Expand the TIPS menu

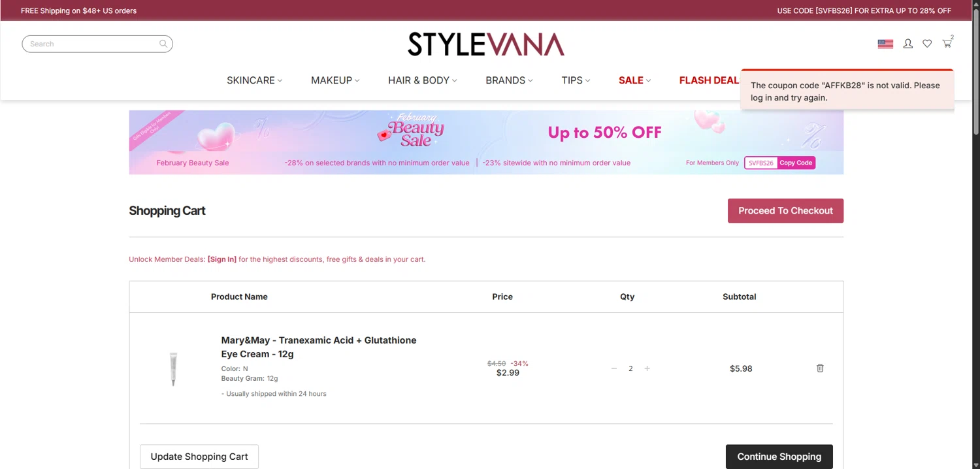pos(576,80)
